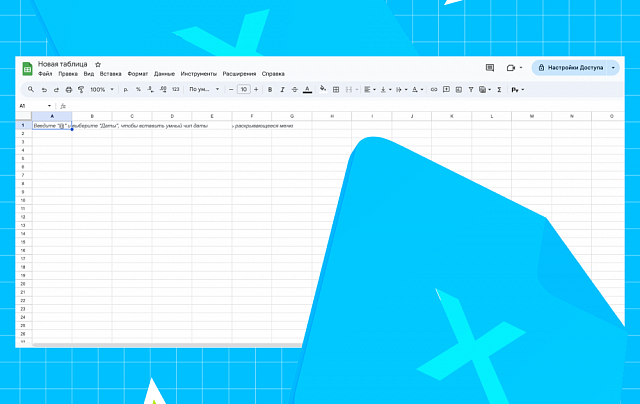
Task: Print the spreadsheet
Action: 69,90
